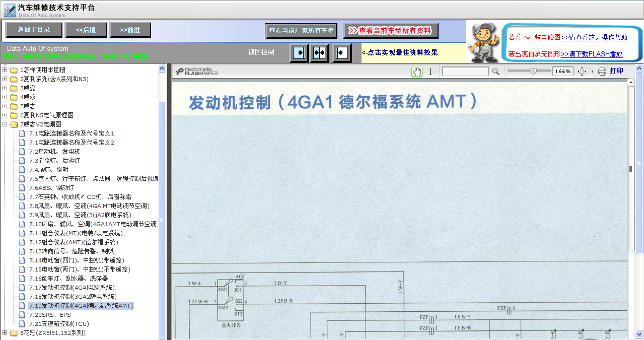Open 7.3前照灯、后雾灯
The image size is (644, 340).
coord(54,161)
